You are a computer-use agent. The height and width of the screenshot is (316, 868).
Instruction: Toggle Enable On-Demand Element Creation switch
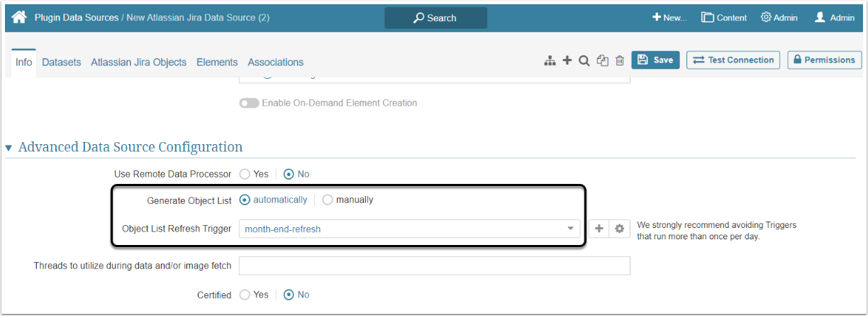click(249, 103)
